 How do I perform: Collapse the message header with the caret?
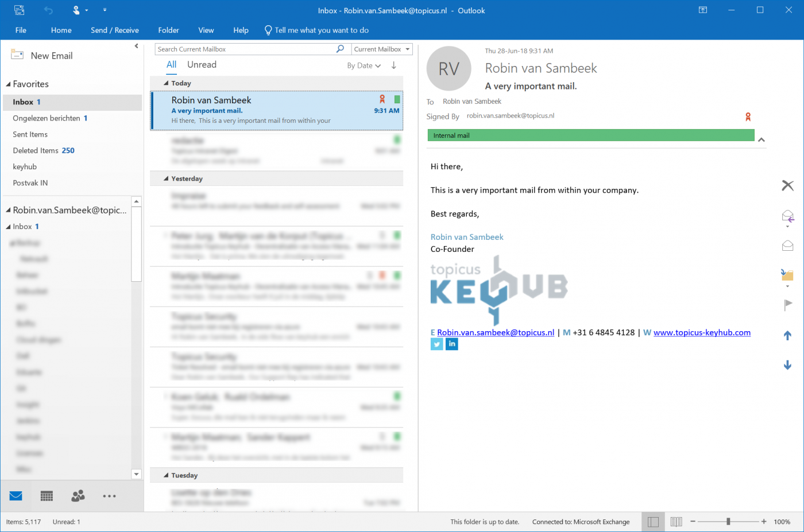coord(762,139)
